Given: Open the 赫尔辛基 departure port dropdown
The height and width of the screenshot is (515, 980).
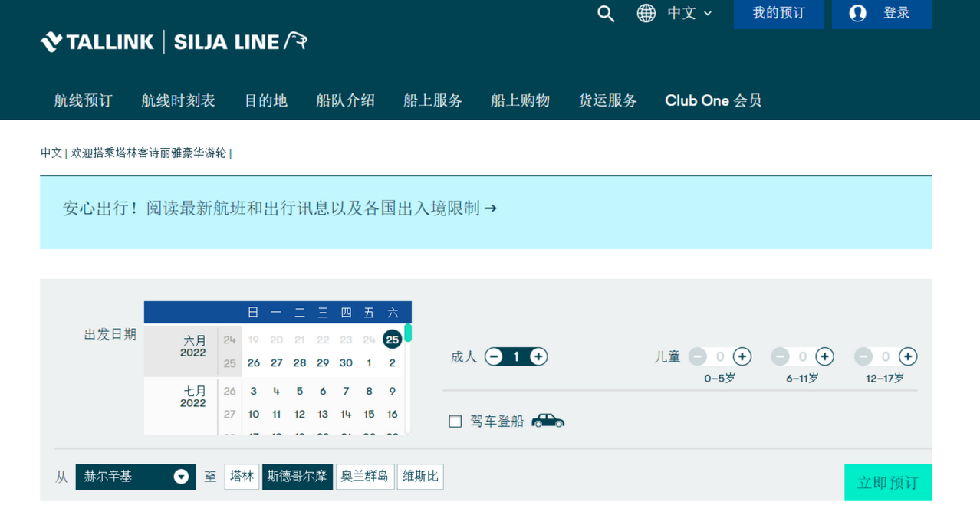Looking at the screenshot, I should (136, 477).
